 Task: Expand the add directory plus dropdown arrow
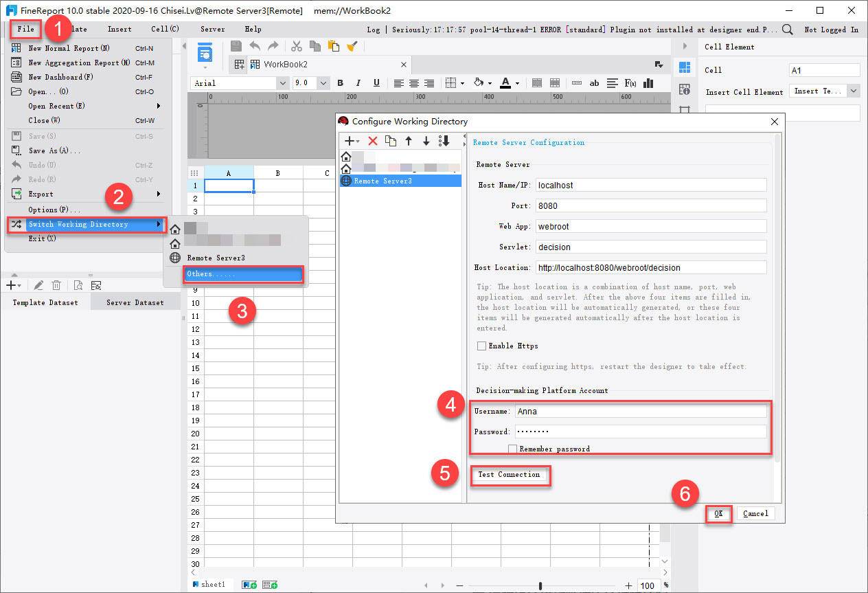(x=357, y=142)
